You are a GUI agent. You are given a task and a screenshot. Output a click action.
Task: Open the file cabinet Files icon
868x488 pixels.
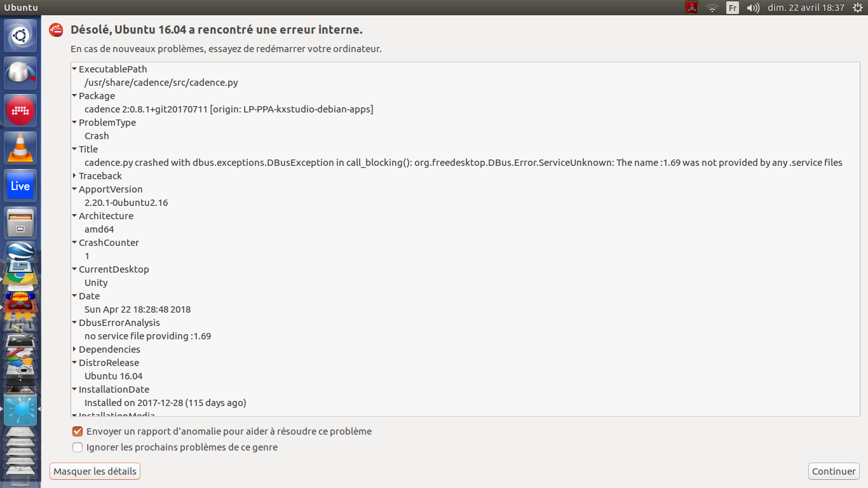coord(20,223)
